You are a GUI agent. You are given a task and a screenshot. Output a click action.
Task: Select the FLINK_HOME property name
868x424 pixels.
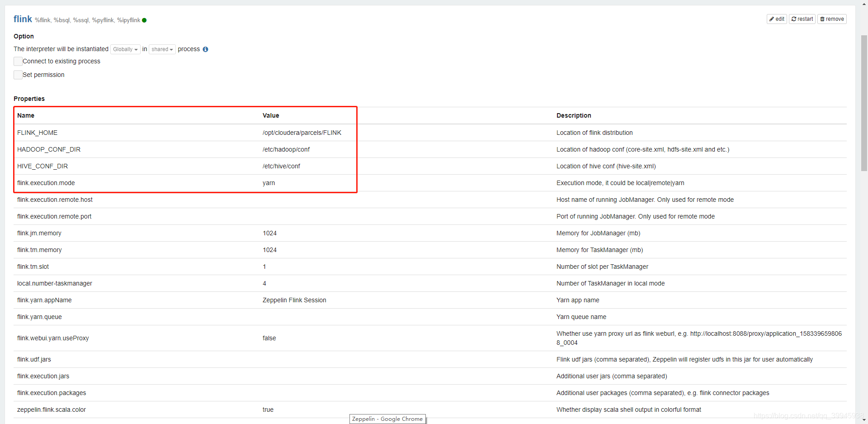[38, 133]
